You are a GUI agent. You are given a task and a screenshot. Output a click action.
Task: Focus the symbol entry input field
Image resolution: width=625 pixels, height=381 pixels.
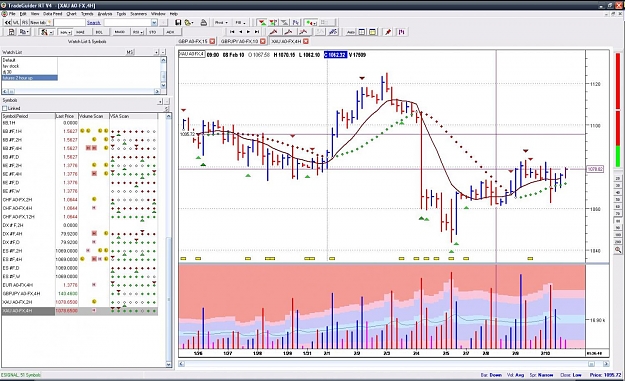(69, 23)
